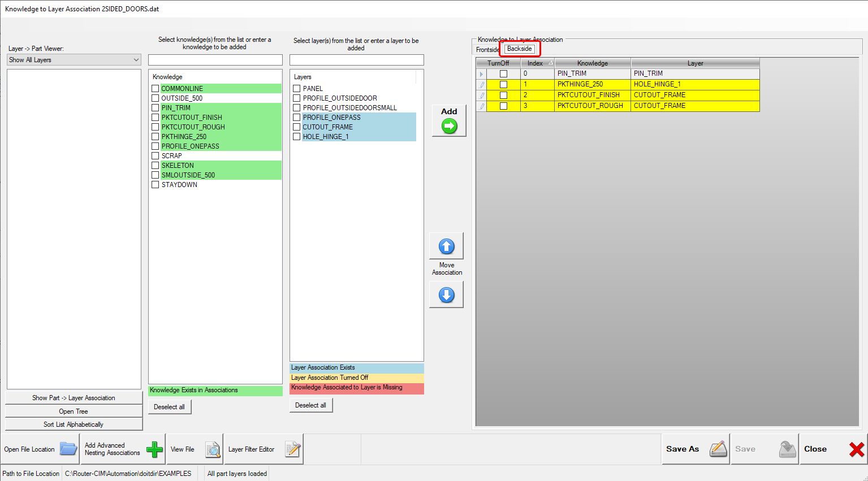This screenshot has height=481, width=868.
Task: Switch to the Backside tab
Action: [519, 49]
